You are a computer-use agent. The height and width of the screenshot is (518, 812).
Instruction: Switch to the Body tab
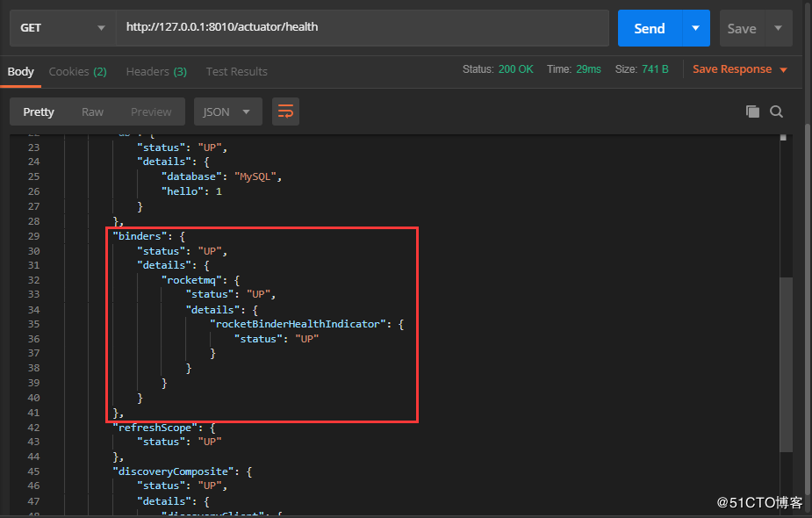(x=21, y=71)
